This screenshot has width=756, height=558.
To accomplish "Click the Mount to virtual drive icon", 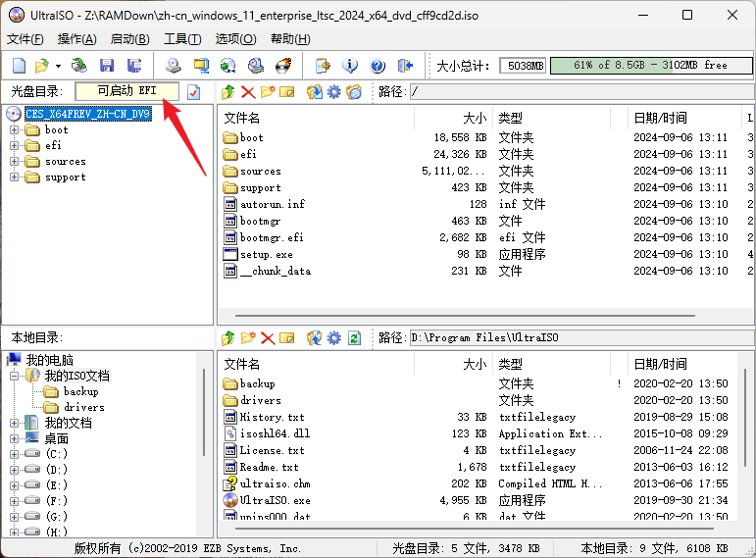I will (x=256, y=65).
